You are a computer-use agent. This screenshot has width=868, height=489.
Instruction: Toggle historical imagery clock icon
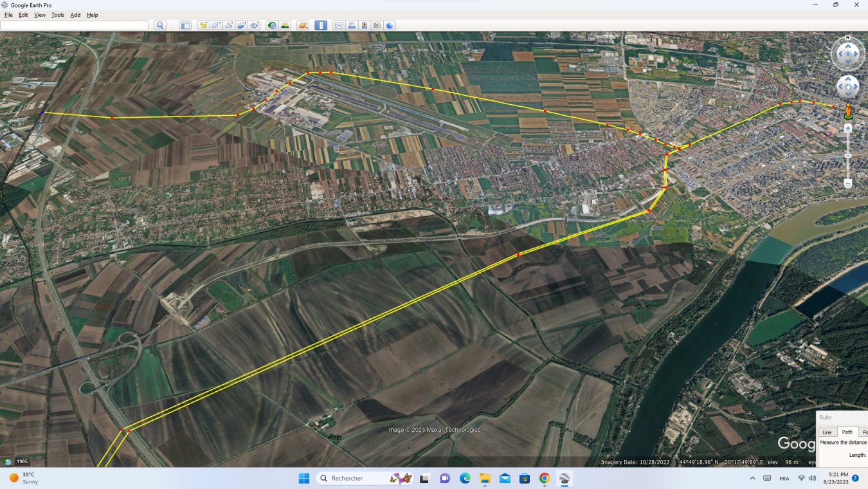click(272, 26)
